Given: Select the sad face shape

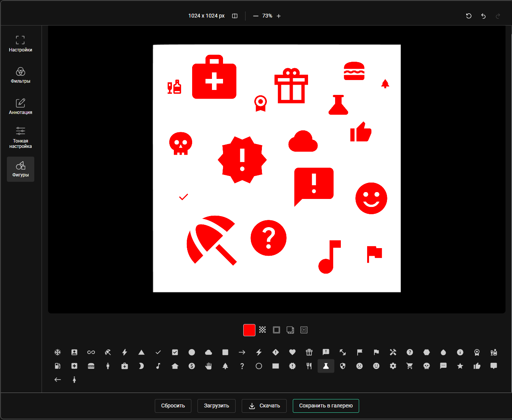Looking at the screenshot, I should (x=360, y=366).
